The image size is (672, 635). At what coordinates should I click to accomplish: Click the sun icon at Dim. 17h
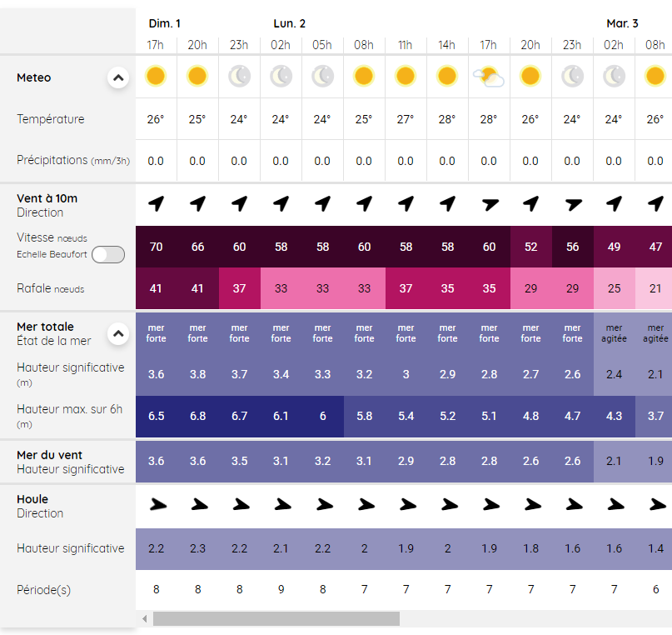click(x=156, y=76)
